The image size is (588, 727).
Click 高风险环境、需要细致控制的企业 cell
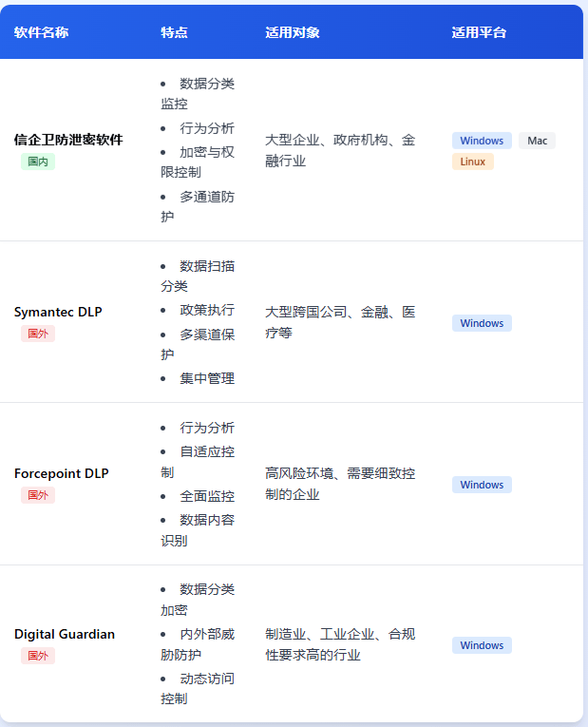click(340, 484)
